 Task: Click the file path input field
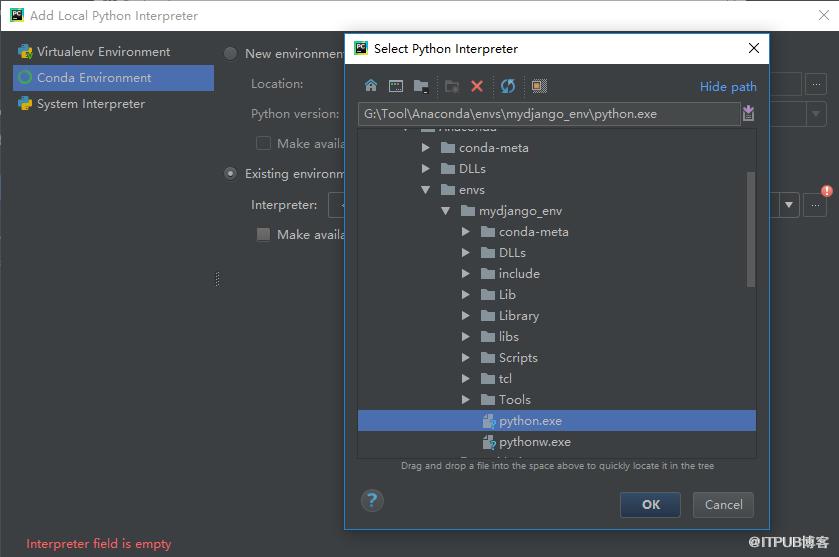coord(549,113)
